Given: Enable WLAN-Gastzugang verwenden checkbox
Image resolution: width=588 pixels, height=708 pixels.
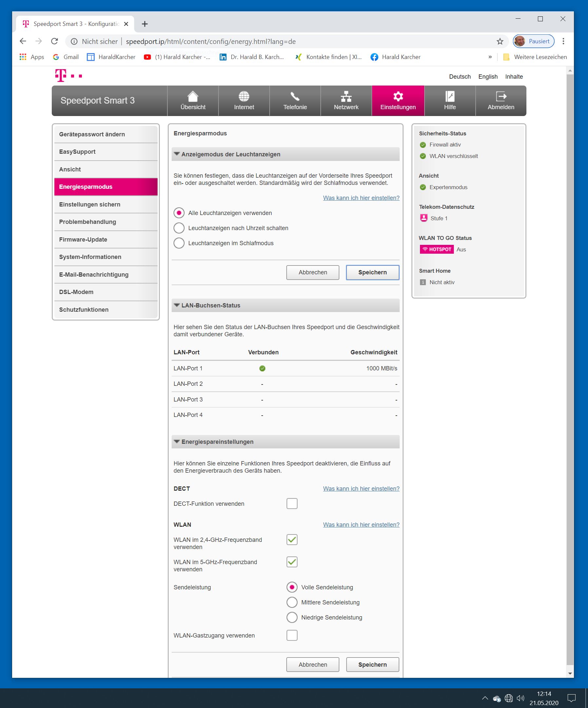Looking at the screenshot, I should coord(292,635).
